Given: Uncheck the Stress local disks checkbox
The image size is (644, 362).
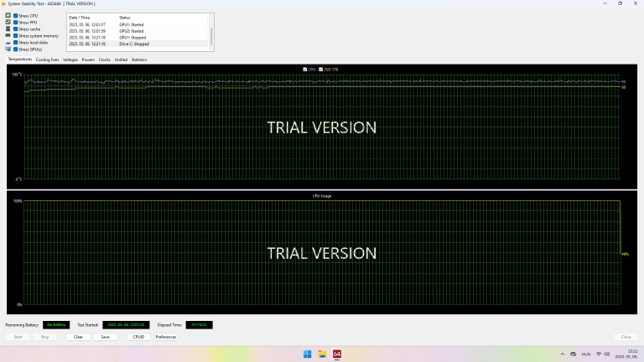Looking at the screenshot, I should pyautogui.click(x=16, y=42).
